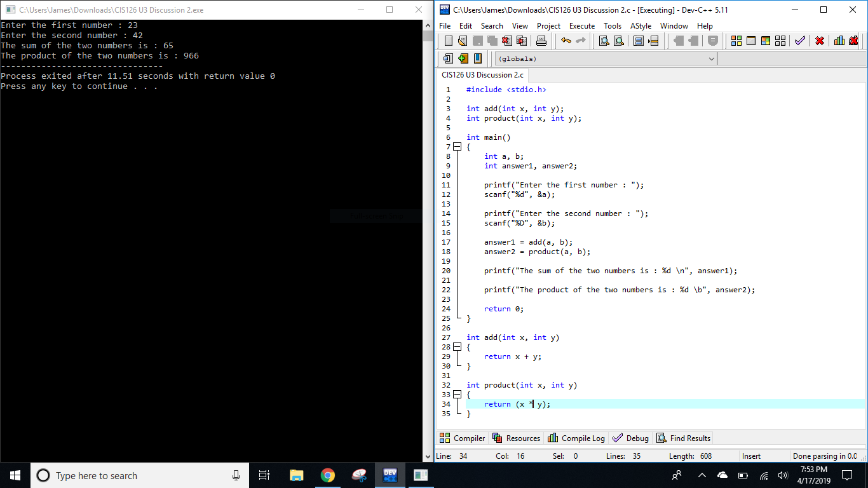Click the Wi-Fi network tray icon

coord(764,475)
